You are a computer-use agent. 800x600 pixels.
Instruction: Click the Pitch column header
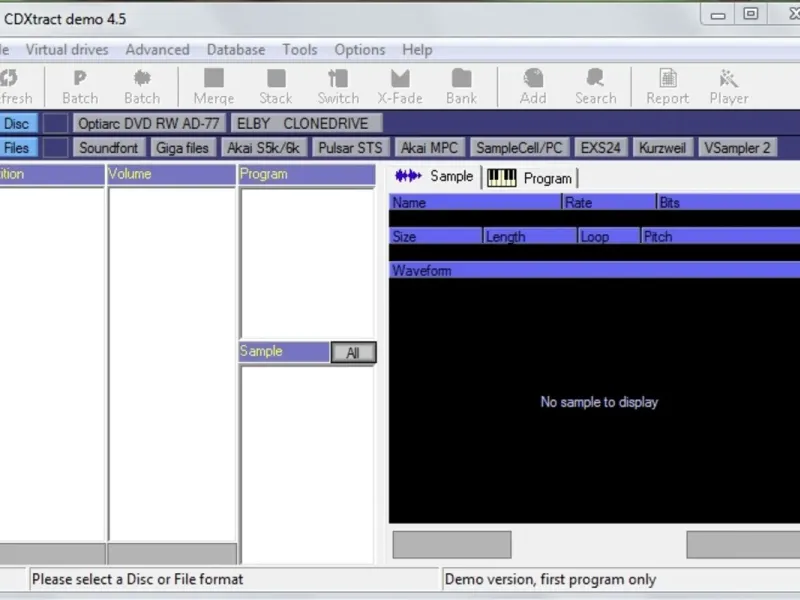tap(720, 237)
